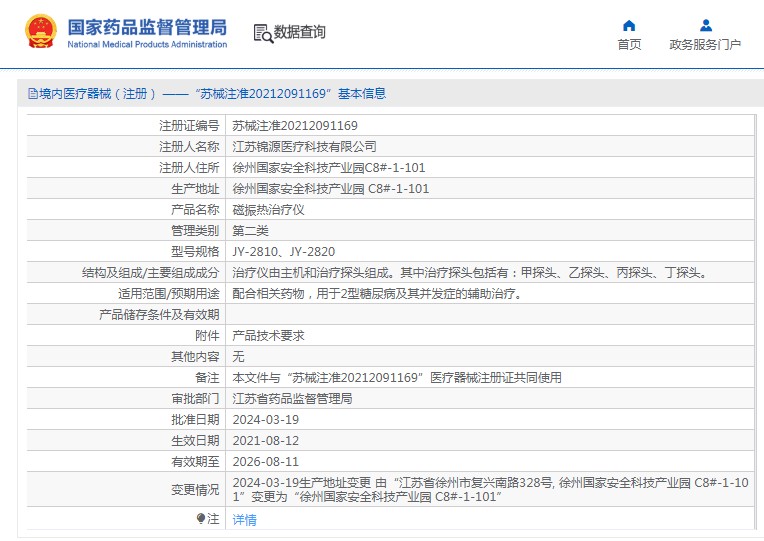This screenshot has height=541, width=764.
Task: Select 江苏省药品监督管理局 approval department
Action: click(292, 398)
